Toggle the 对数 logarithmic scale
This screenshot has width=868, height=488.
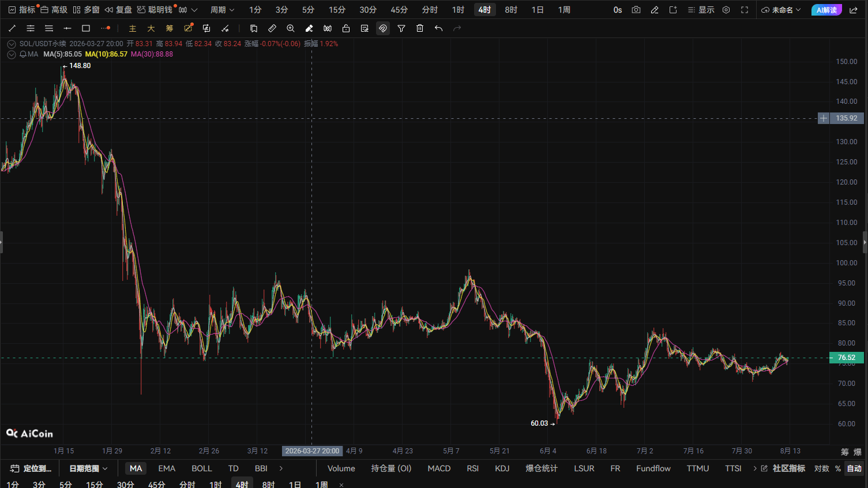click(x=822, y=468)
